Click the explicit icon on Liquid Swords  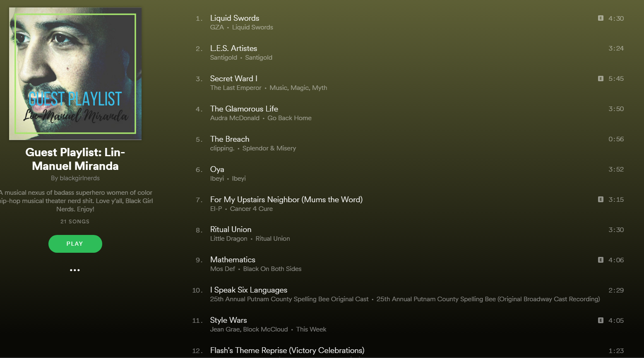pos(601,18)
